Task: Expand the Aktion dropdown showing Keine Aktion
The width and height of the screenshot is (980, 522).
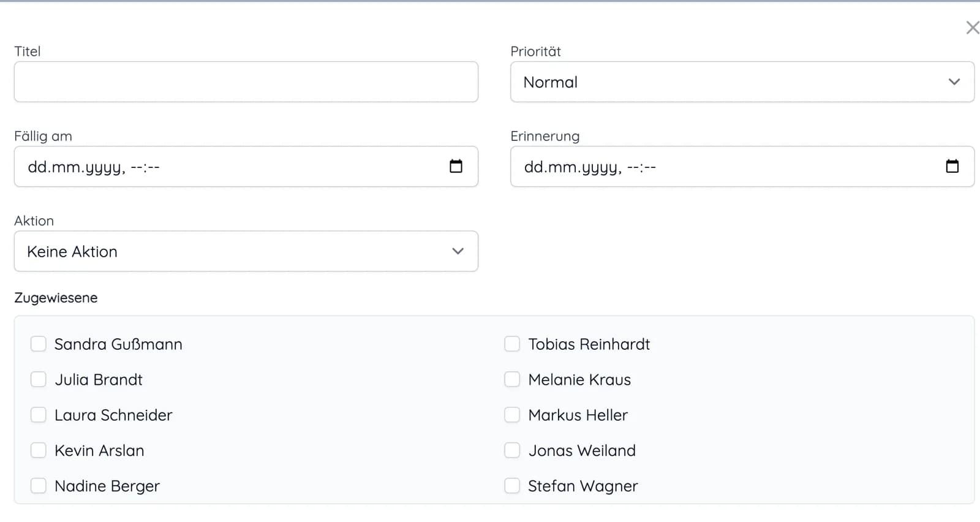Action: click(246, 251)
